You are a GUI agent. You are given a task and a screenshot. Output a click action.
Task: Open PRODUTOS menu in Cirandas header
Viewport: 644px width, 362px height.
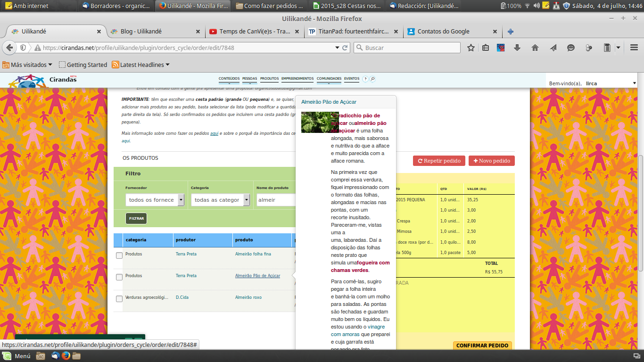[269, 79]
